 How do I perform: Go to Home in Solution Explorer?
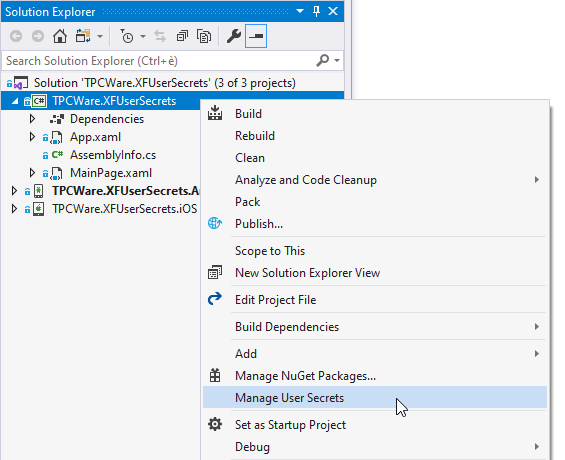pos(60,36)
